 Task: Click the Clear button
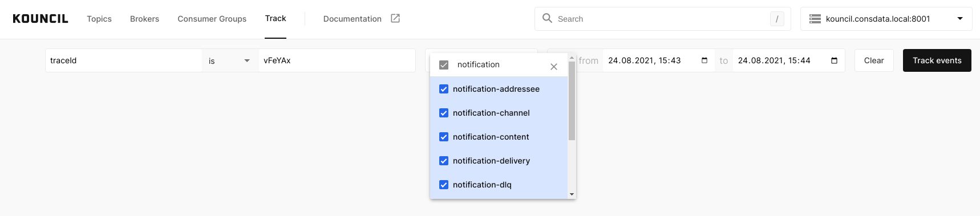pyautogui.click(x=874, y=60)
